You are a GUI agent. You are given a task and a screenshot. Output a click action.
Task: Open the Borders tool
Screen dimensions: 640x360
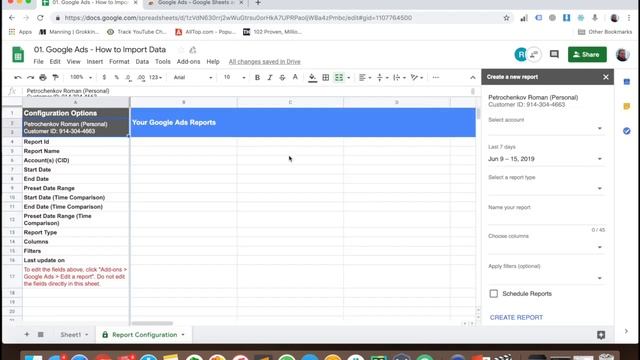pyautogui.click(x=326, y=78)
